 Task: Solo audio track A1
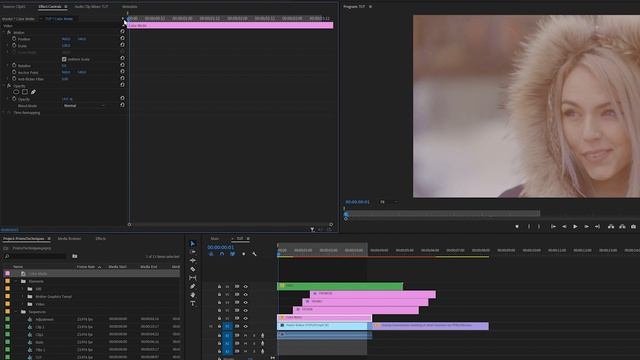pyautogui.click(x=254, y=335)
